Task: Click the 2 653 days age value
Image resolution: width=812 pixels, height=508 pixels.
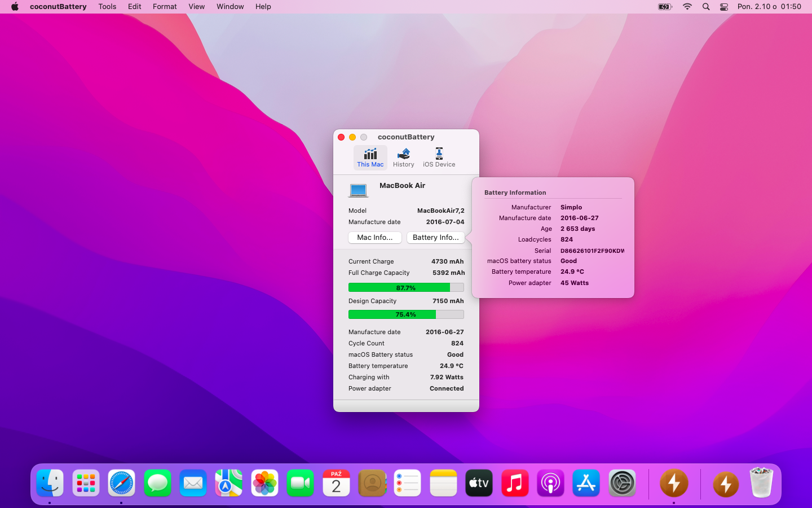Action: [577, 229]
